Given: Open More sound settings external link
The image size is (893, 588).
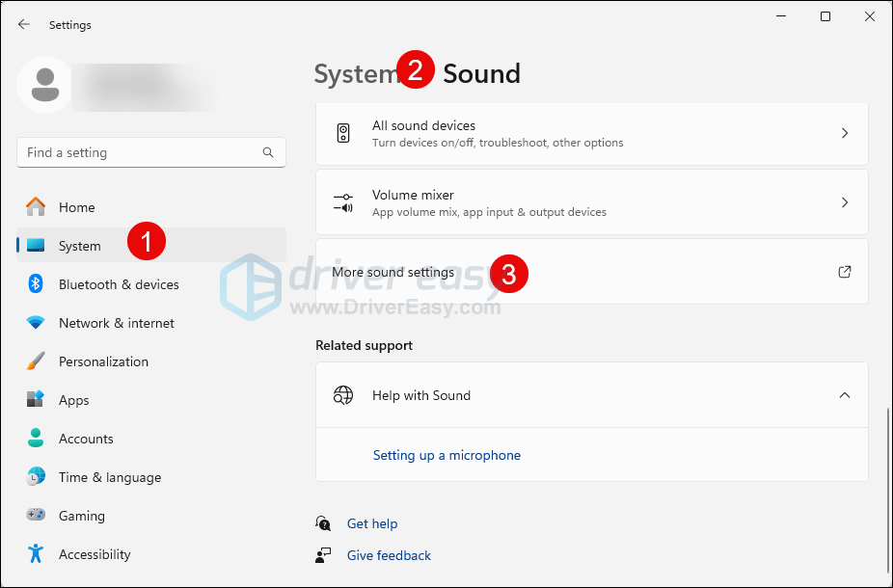Looking at the screenshot, I should click(844, 272).
